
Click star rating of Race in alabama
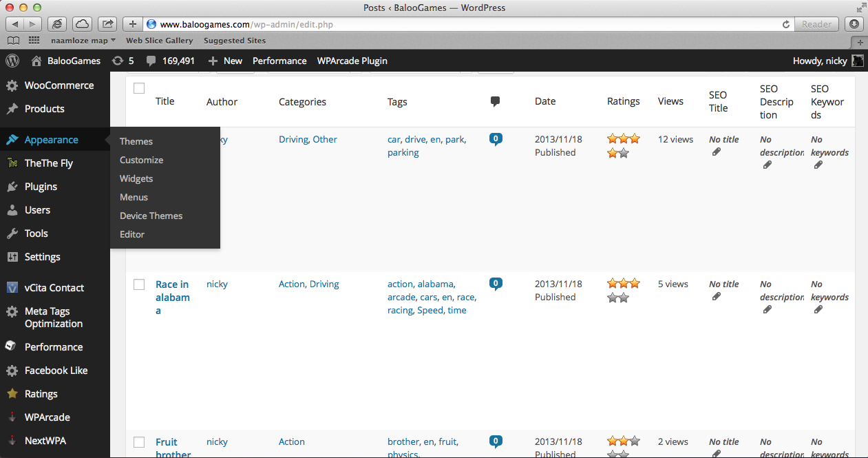[x=624, y=290]
